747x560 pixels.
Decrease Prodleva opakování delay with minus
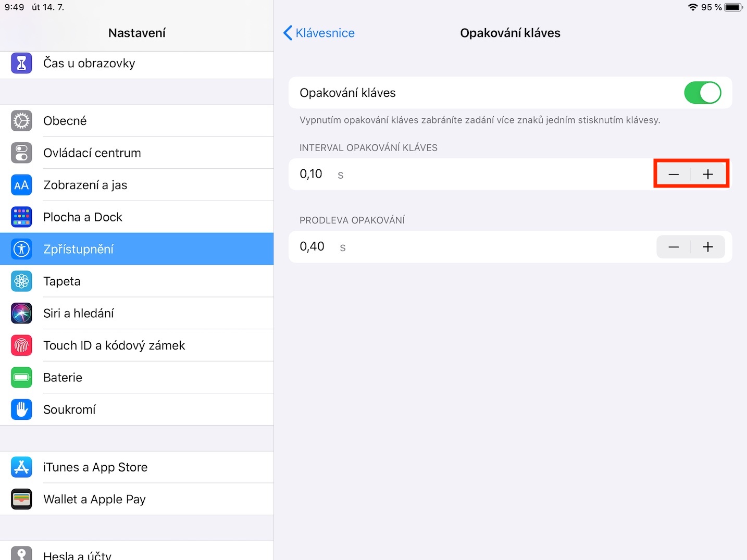point(674,247)
